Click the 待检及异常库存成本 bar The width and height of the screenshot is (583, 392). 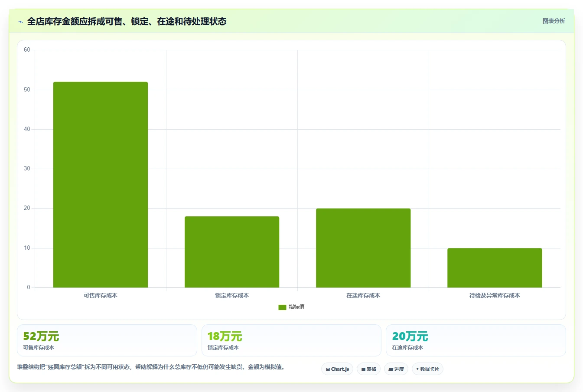[495, 268]
